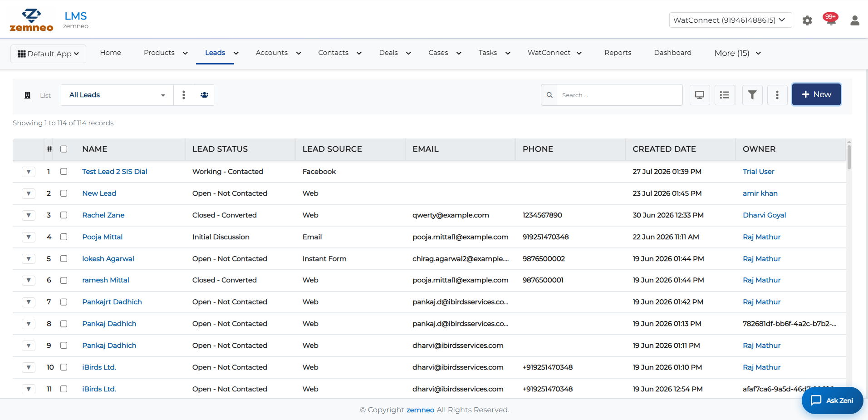
Task: Expand row actions arrow for Rachel Zane
Action: click(x=29, y=215)
